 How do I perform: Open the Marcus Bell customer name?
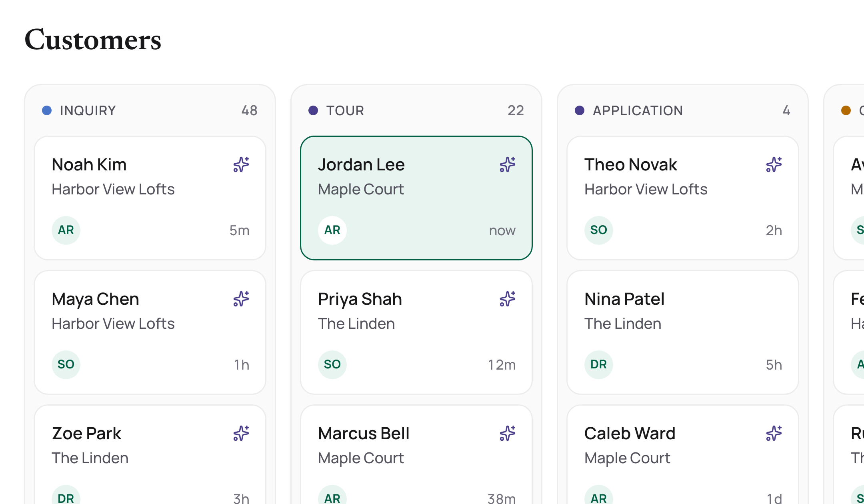364,434
